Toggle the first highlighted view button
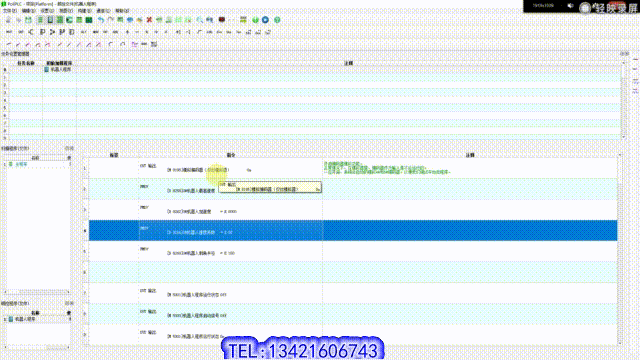Image resolution: width=640 pixels, height=360 pixels. coord(40,20)
